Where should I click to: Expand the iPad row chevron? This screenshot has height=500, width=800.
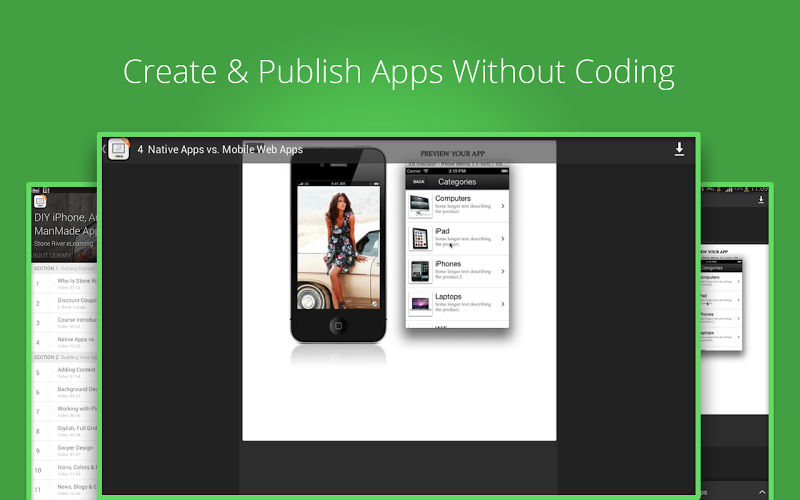click(502, 238)
